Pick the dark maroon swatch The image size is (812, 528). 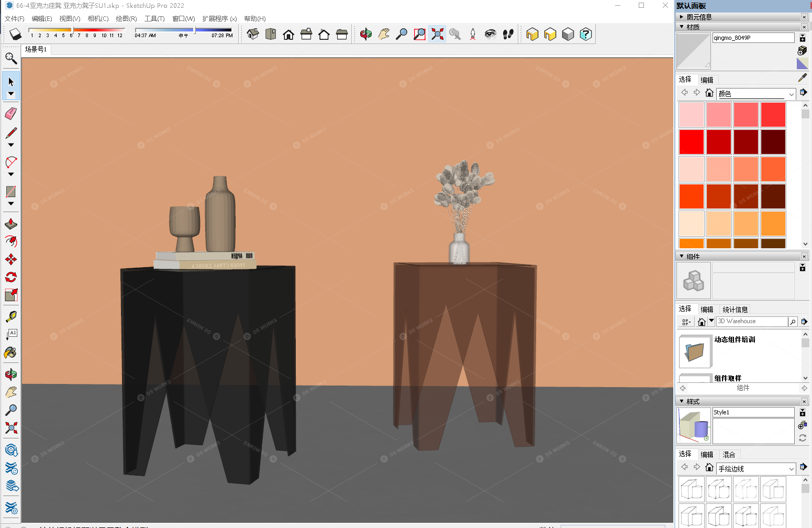point(773,142)
